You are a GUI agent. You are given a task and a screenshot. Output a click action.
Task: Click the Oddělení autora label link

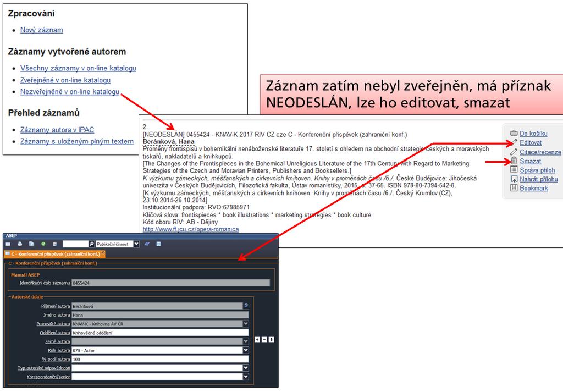[54, 333]
